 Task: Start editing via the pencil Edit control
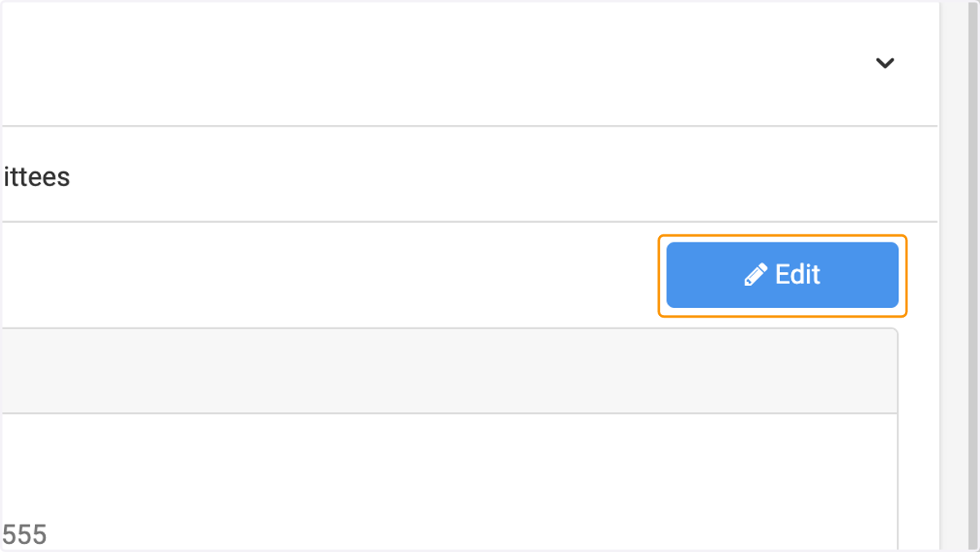[x=782, y=275]
